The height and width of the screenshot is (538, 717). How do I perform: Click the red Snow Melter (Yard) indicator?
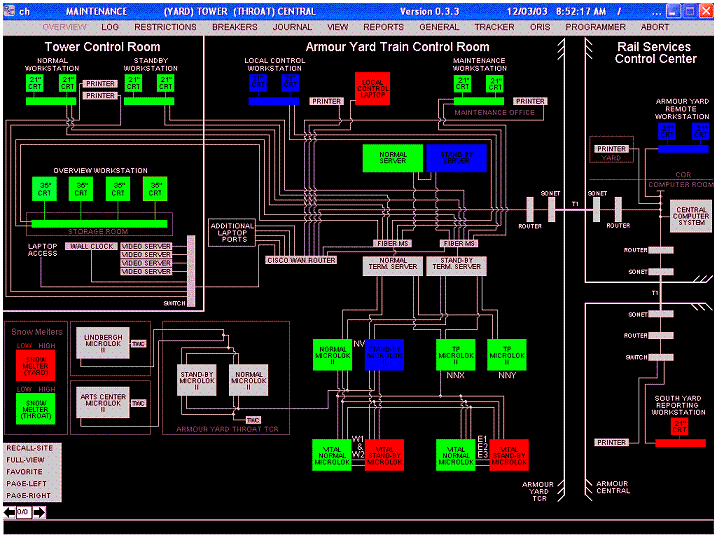point(35,366)
